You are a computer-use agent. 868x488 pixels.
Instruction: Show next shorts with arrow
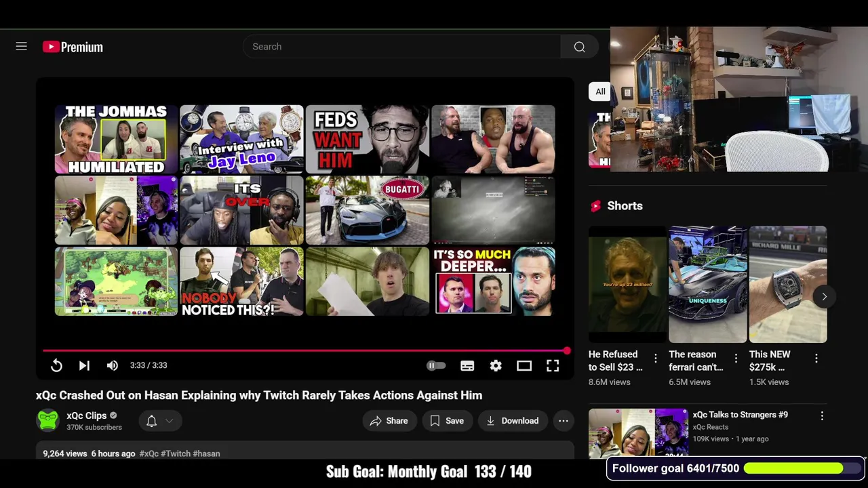(824, 296)
